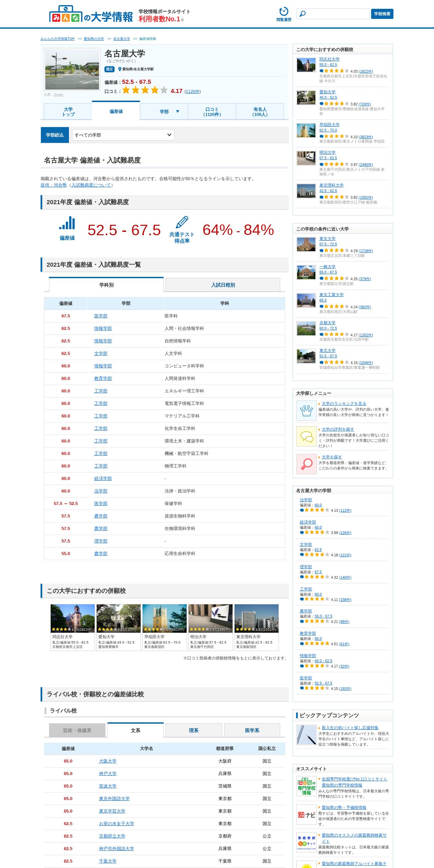Image resolution: width=434 pixels, height=868 pixels.
Task: Open the 有名人 (109人) tab
Action: pos(260,112)
